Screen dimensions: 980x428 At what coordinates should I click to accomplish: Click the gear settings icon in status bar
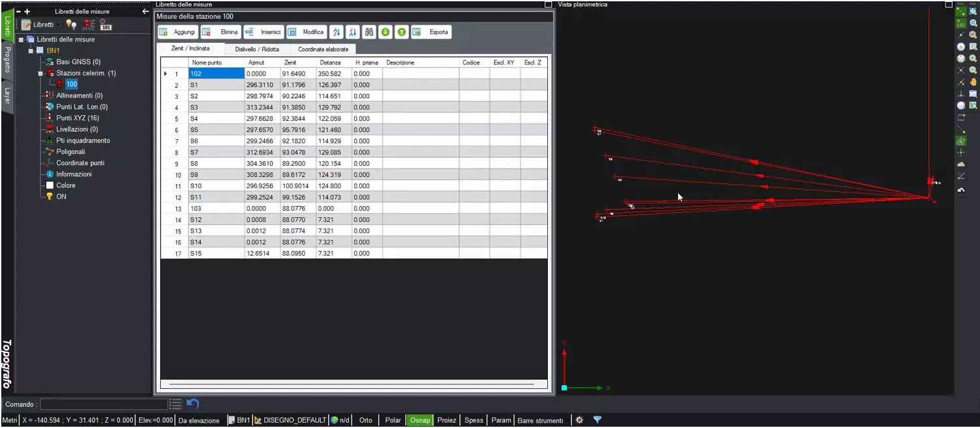(579, 420)
